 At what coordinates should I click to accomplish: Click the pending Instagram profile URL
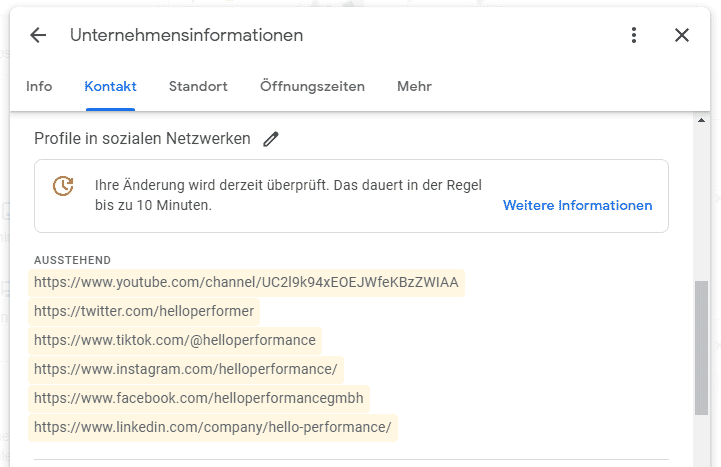click(186, 369)
